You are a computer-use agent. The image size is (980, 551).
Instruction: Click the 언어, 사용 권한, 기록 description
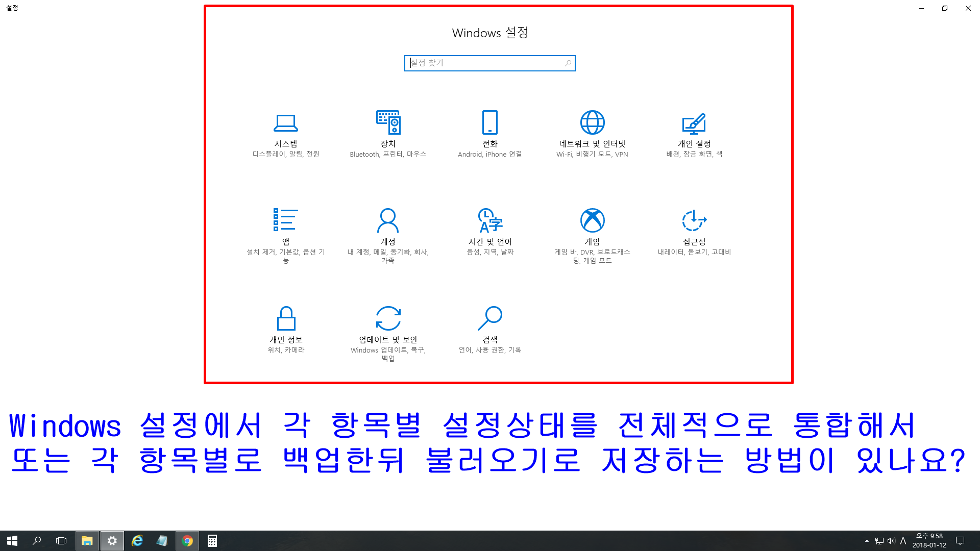490,350
